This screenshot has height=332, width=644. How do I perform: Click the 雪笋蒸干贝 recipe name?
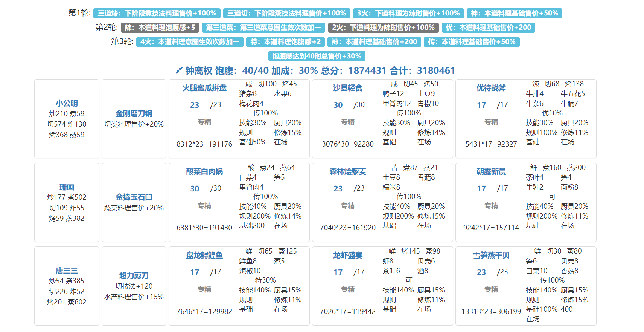[x=491, y=255]
